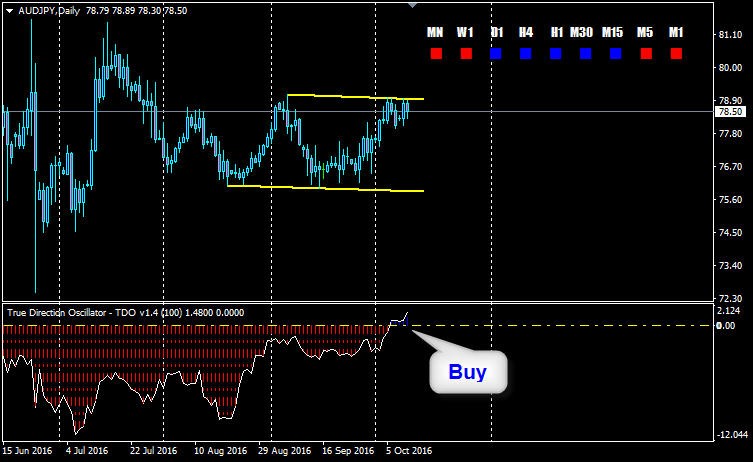The width and height of the screenshot is (753, 462).
Task: Click the 78.50 current price tag
Action: (x=730, y=112)
